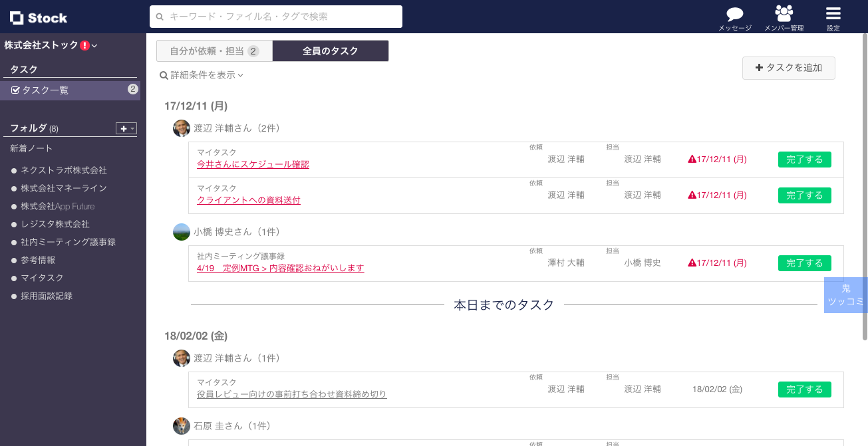Click the タスクを追加 button
This screenshot has height=446, width=868.
tap(788, 68)
